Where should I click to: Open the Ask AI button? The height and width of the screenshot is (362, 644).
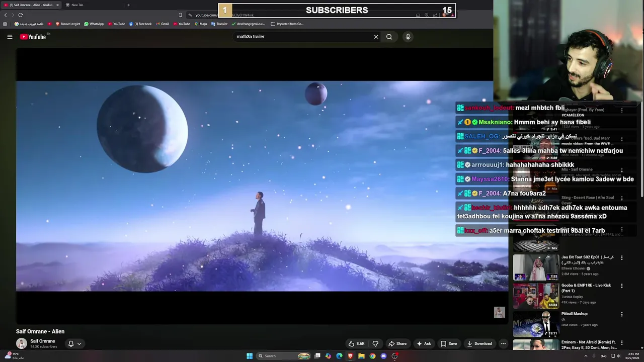424,344
